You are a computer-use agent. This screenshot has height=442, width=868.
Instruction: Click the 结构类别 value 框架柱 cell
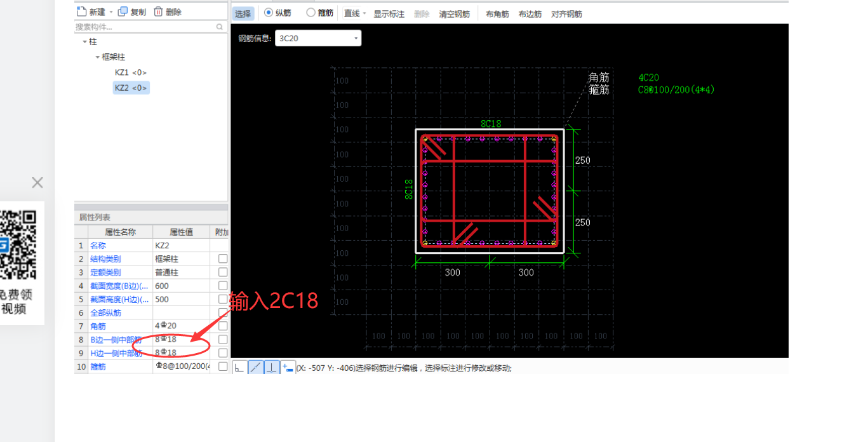[181, 258]
